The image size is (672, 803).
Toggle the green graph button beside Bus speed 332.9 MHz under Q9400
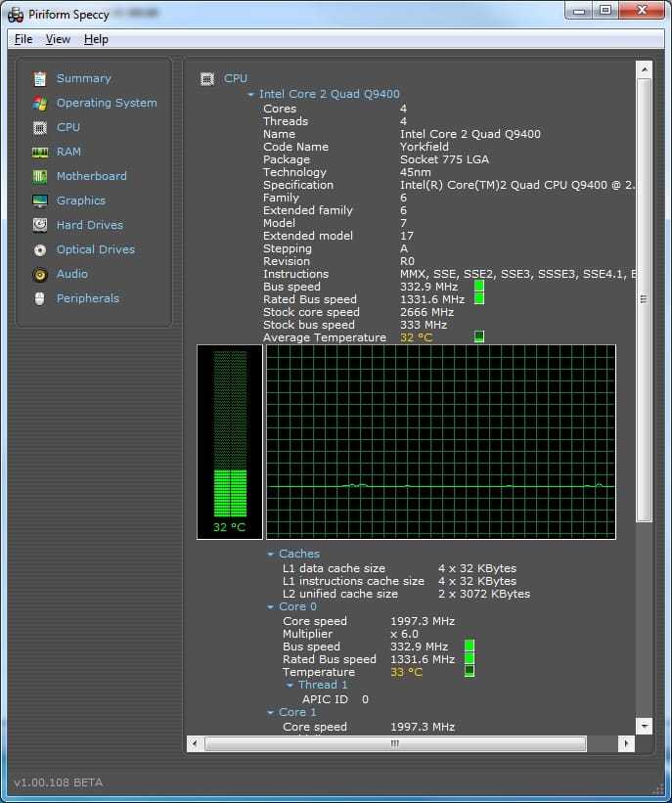pyautogui.click(x=479, y=286)
